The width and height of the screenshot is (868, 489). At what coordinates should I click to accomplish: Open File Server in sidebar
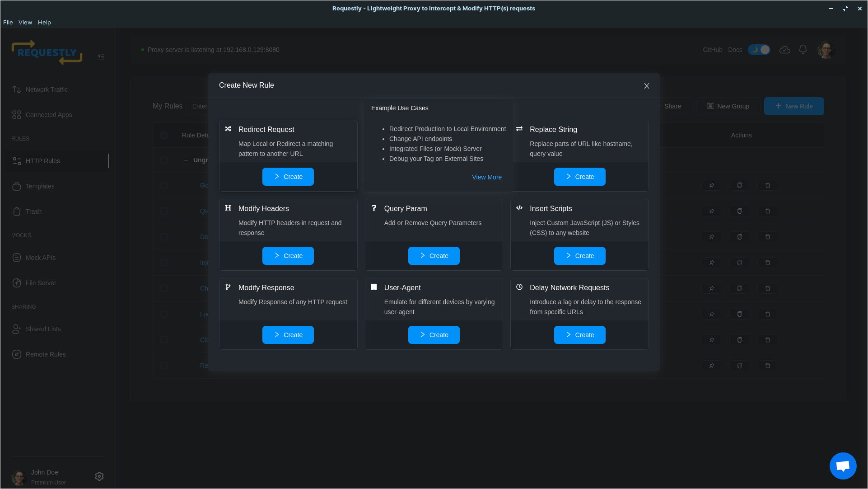58,283
